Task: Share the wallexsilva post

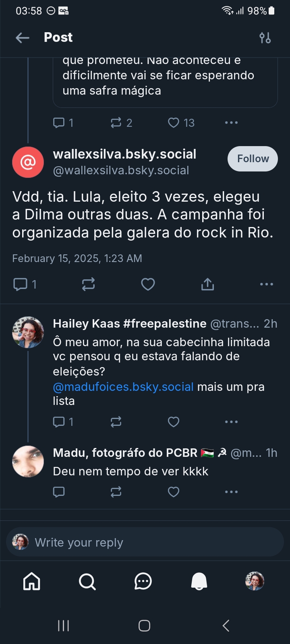Action: (x=207, y=285)
